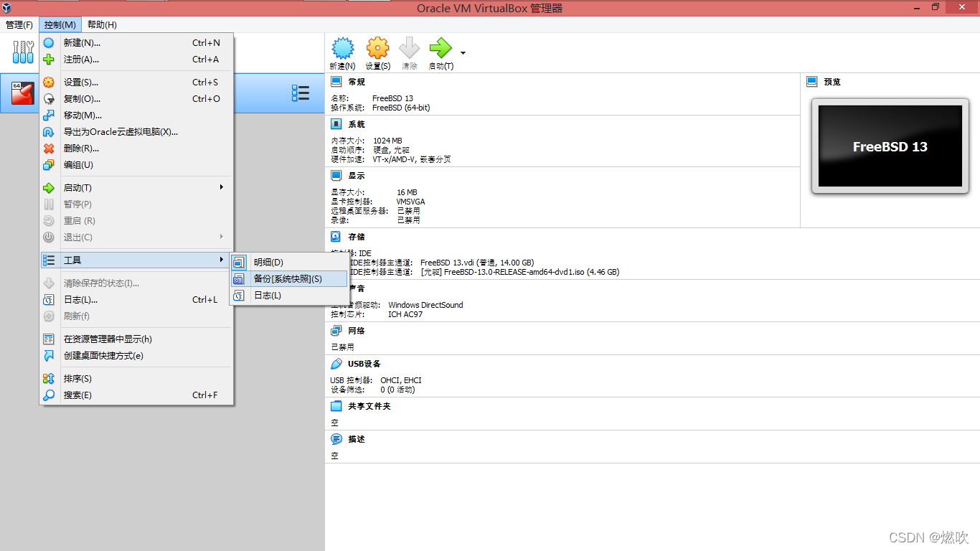Select 备份[系统快照](S) submenu item
980x551 pixels.
coord(289,279)
